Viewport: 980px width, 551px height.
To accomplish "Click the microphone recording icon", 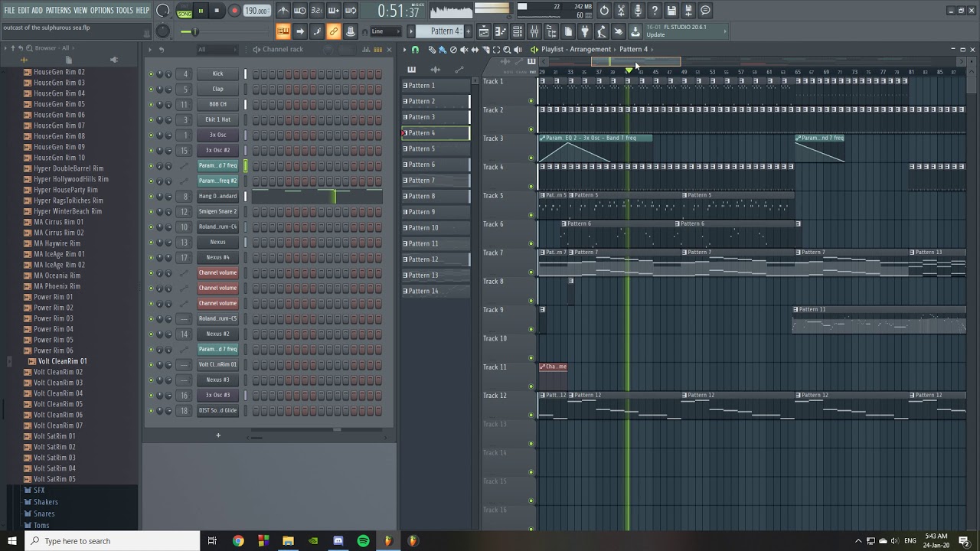I will click(638, 11).
